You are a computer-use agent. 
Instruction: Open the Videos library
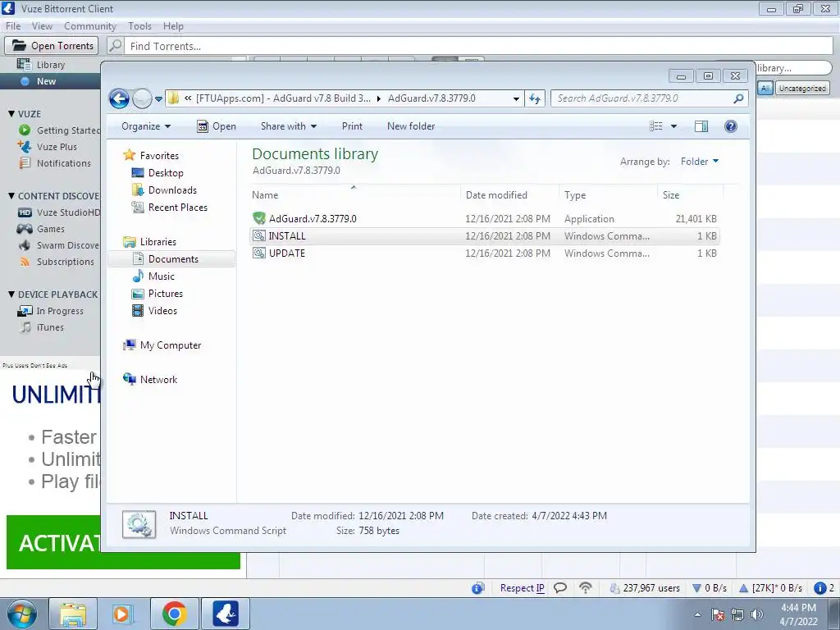(x=162, y=311)
